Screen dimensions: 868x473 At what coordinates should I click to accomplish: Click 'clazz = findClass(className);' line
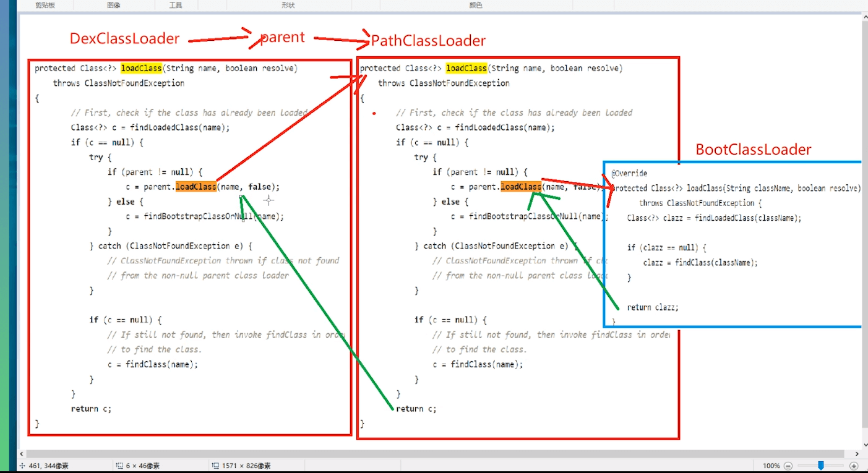coord(700,263)
